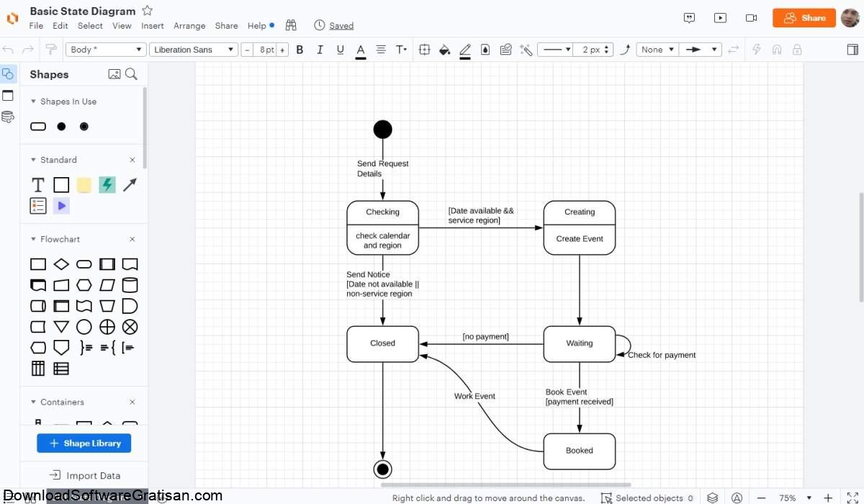This screenshot has width=864, height=504.
Task: Open the Shapes panel sidebar icon
Action: [x=8, y=74]
